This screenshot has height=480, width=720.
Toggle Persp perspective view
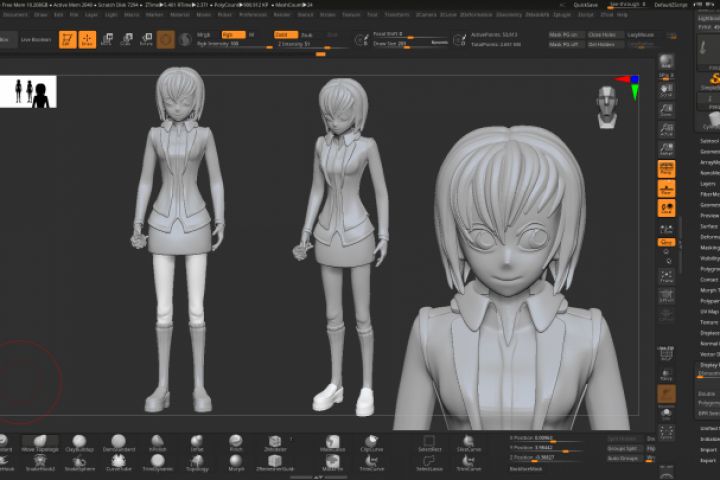coord(666,169)
